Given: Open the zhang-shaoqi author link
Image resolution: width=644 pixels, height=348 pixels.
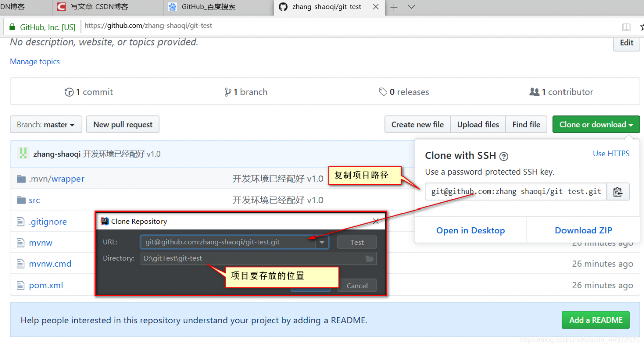Looking at the screenshot, I should tap(57, 154).
